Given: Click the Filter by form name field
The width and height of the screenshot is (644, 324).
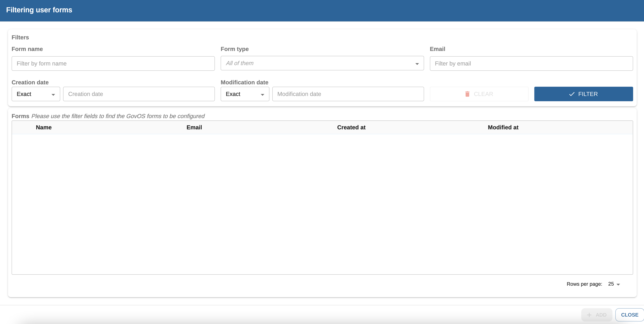Looking at the screenshot, I should tap(113, 63).
